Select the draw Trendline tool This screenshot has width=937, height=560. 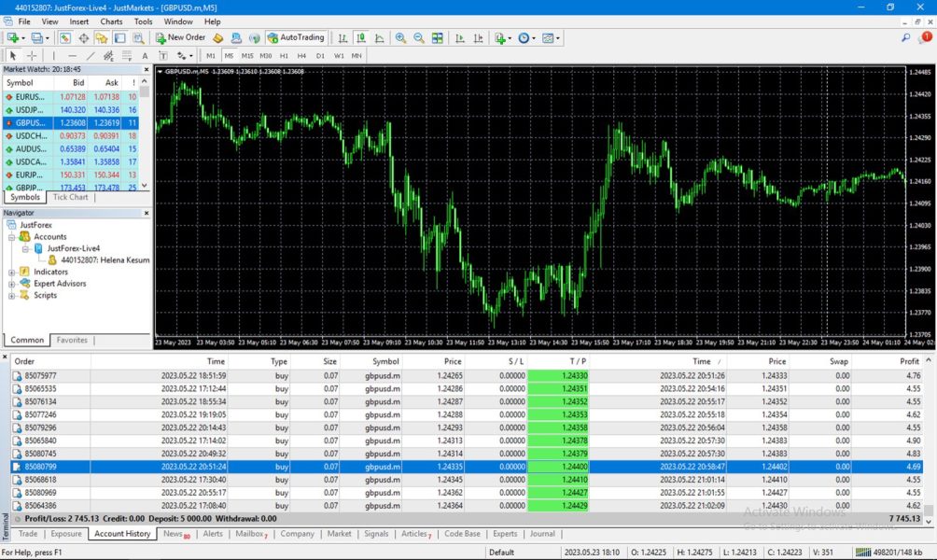[x=91, y=56]
